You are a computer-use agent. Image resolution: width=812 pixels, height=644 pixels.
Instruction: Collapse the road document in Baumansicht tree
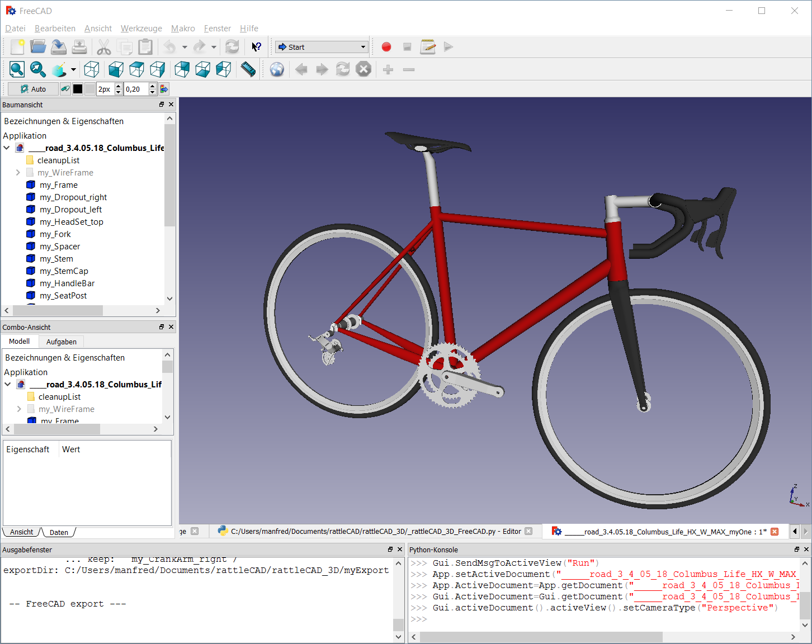click(x=7, y=148)
